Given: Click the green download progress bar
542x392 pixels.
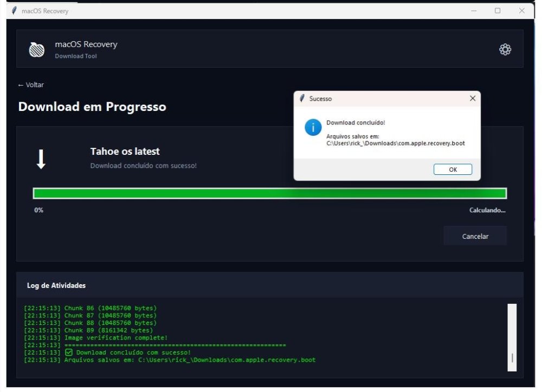Looking at the screenshot, I should pos(269,193).
